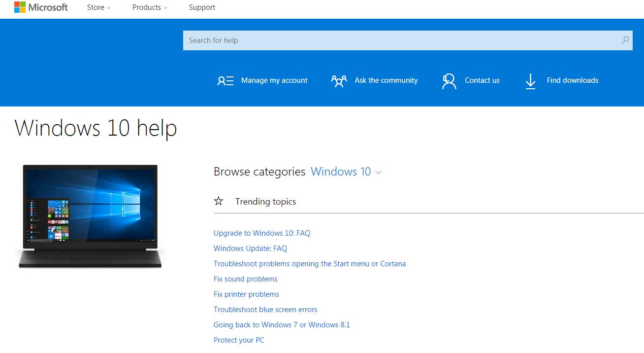This screenshot has height=353, width=644.
Task: Select the Manage my account icon
Action: [225, 80]
